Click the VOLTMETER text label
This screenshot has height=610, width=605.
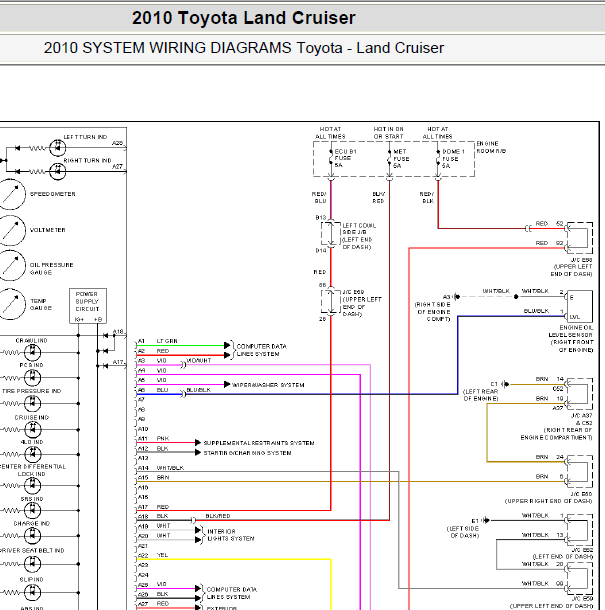(47, 230)
